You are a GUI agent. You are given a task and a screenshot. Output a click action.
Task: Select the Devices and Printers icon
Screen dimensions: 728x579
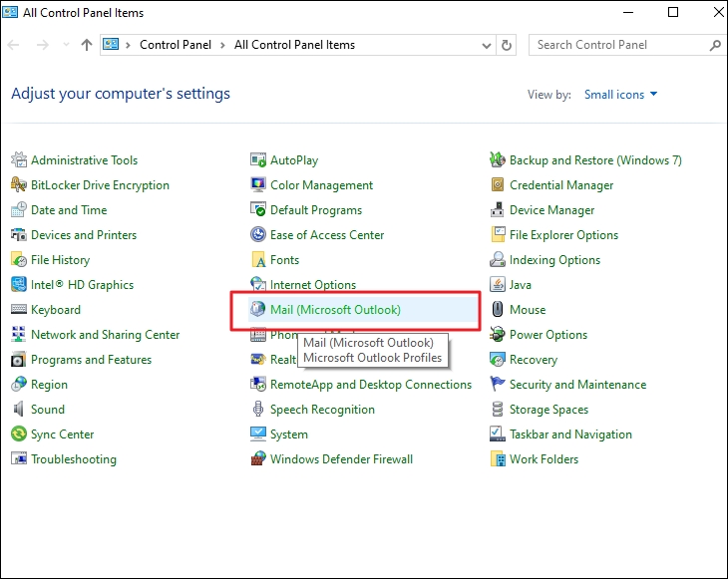[x=19, y=235]
